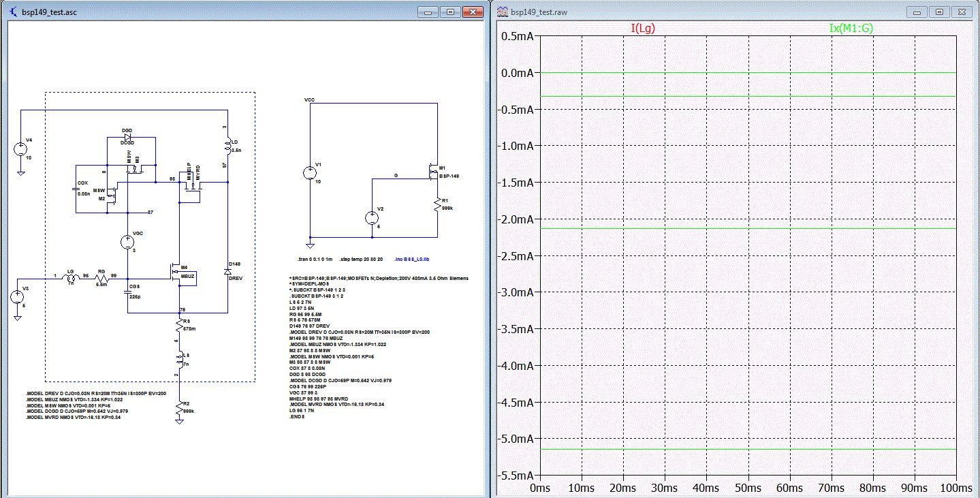Maximize the bsp149_test.raw plot window
The image size is (980, 498).
click(x=938, y=12)
